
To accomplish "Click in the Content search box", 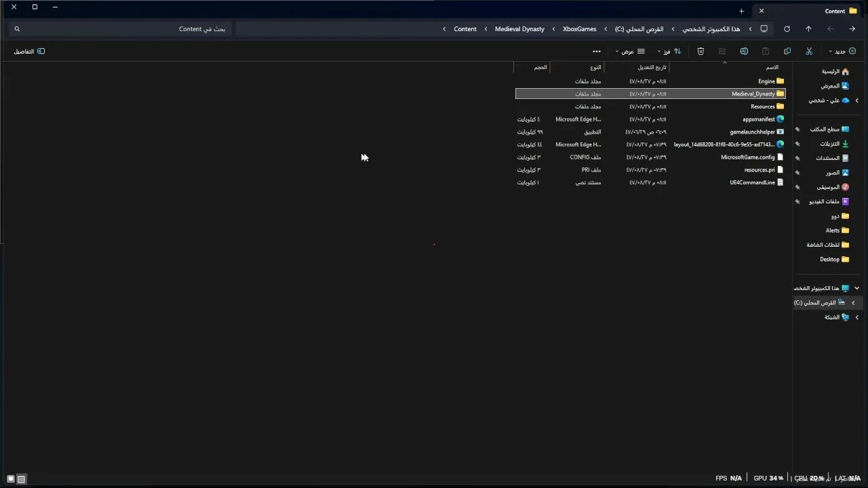I will click(121, 29).
